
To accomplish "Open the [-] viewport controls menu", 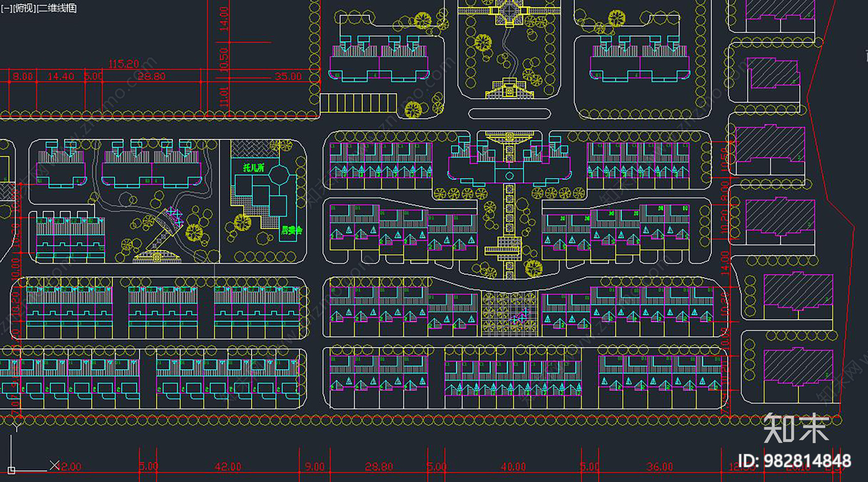I will point(6,8).
